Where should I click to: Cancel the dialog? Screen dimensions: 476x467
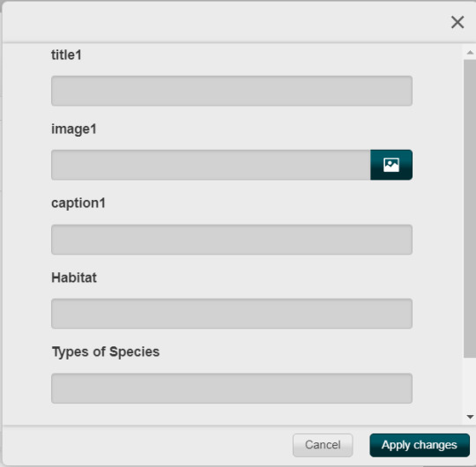[323, 445]
